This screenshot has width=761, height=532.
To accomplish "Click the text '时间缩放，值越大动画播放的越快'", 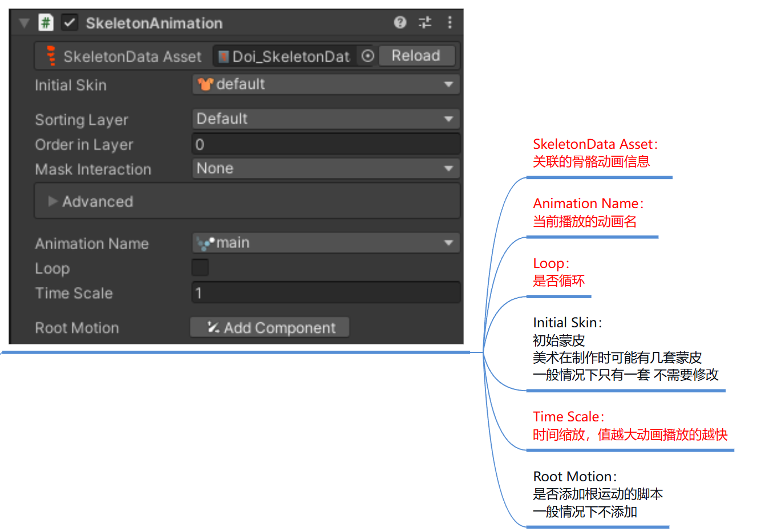I will 630,434.
